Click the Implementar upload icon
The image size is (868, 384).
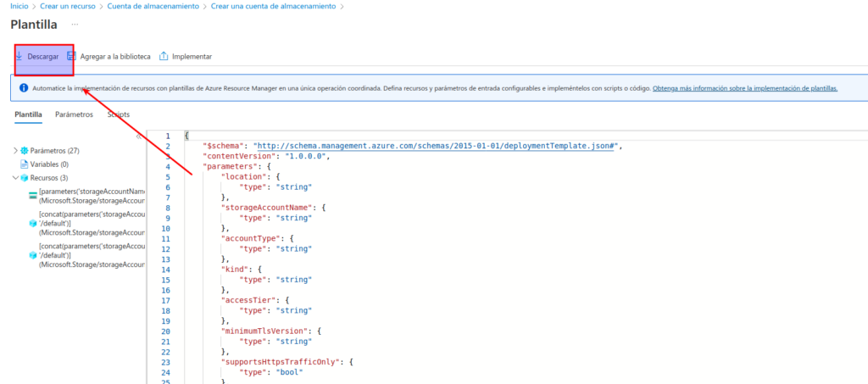pyautogui.click(x=164, y=56)
